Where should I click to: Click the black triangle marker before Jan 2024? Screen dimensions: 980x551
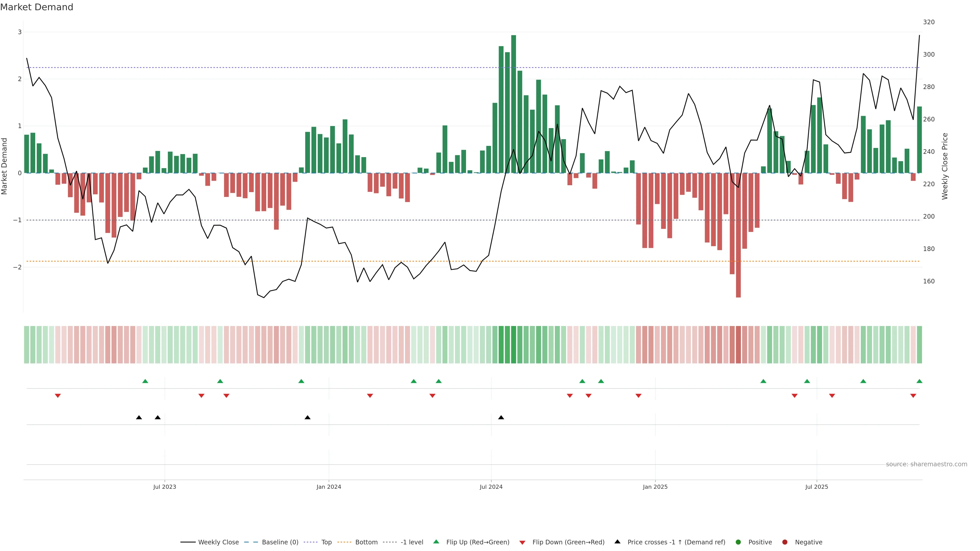click(307, 418)
